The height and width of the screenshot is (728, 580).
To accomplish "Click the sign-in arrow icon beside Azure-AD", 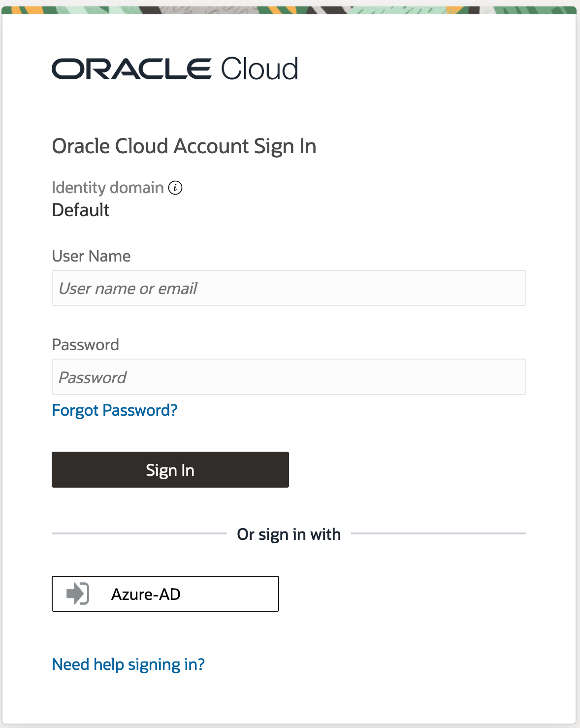I will [x=78, y=593].
